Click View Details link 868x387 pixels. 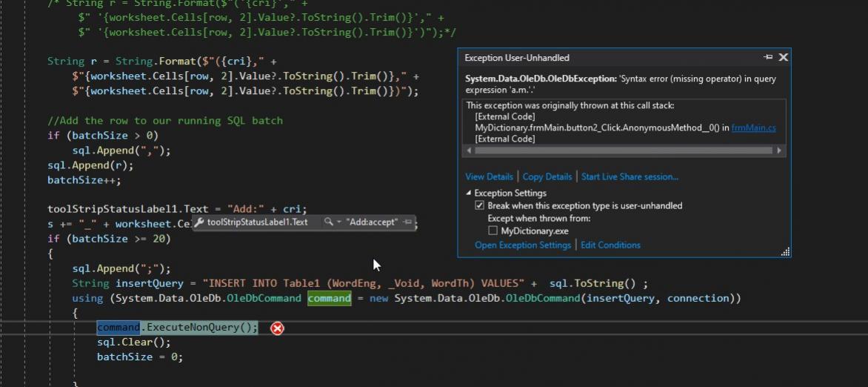(489, 176)
